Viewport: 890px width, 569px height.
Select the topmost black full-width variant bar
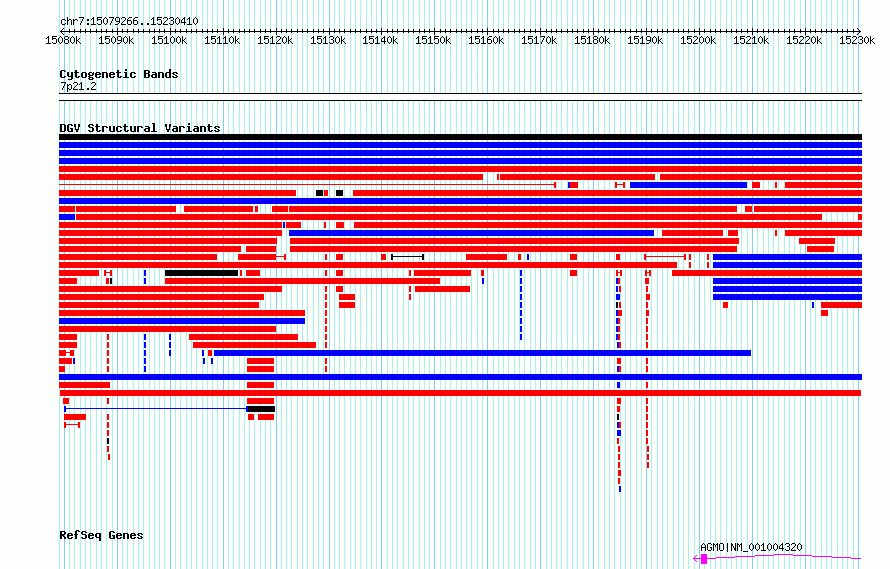[x=460, y=137]
